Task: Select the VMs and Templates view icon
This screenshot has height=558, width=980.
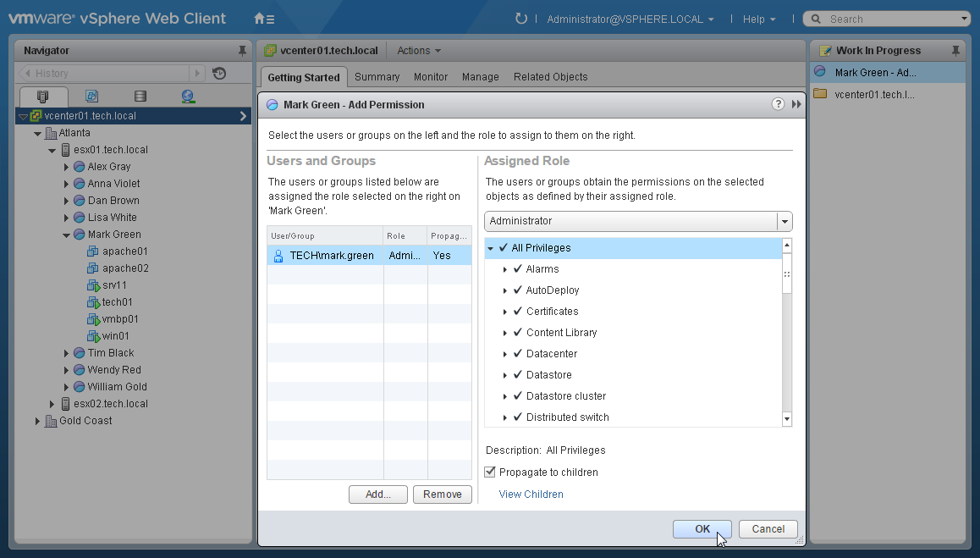Action: 91,97
